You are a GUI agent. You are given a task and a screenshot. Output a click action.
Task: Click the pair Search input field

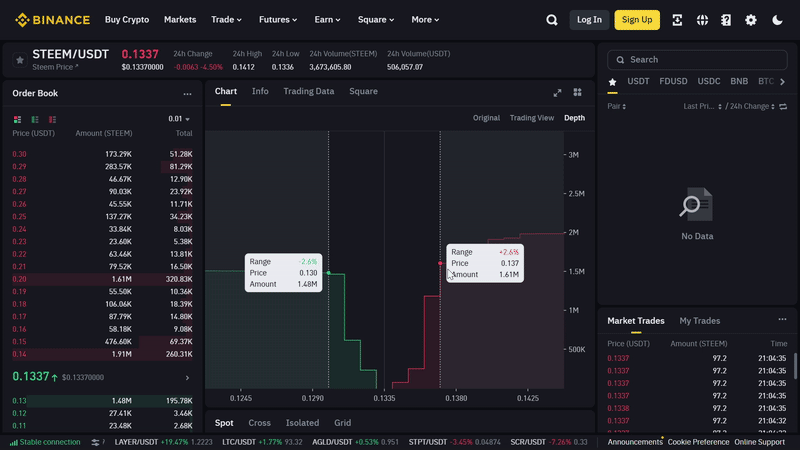tap(697, 60)
